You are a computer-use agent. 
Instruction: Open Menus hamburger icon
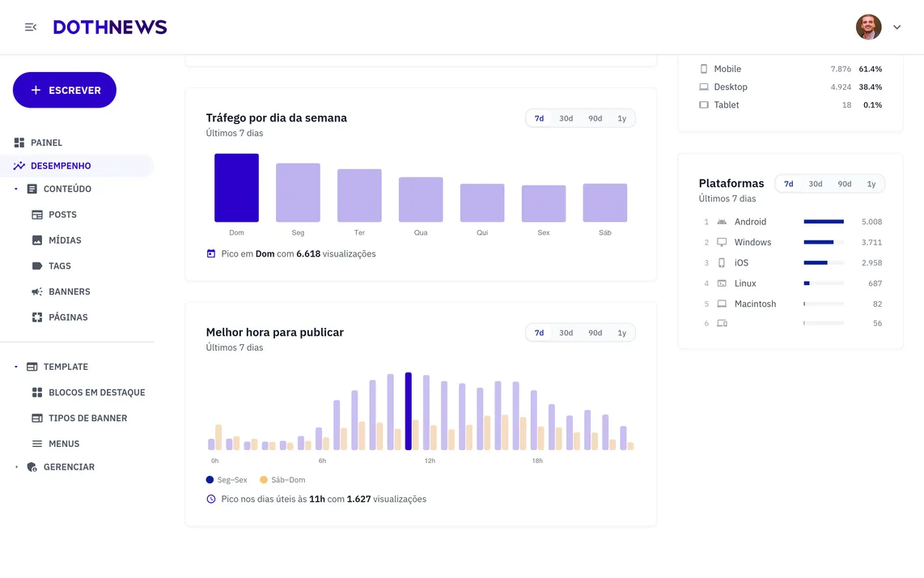click(37, 444)
